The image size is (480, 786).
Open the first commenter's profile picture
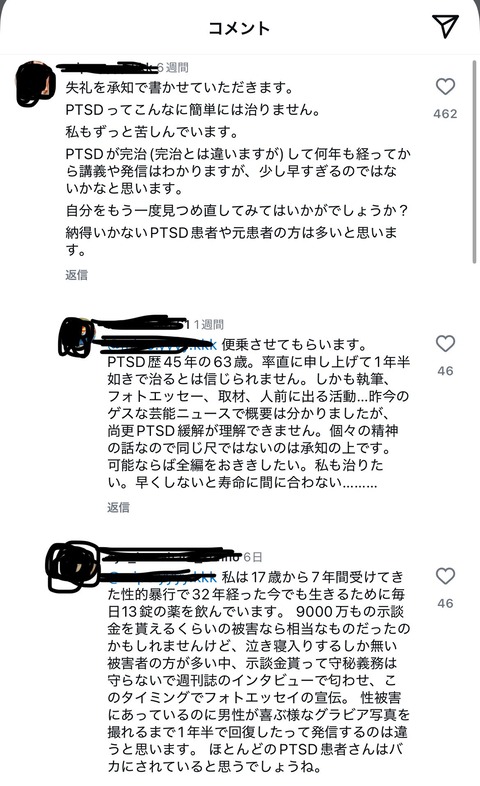pos(36,84)
